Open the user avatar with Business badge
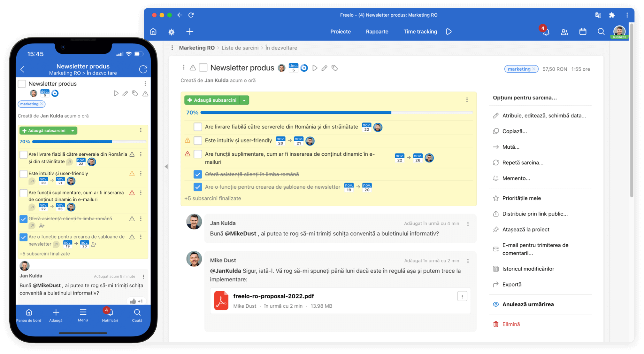 pyautogui.click(x=619, y=32)
